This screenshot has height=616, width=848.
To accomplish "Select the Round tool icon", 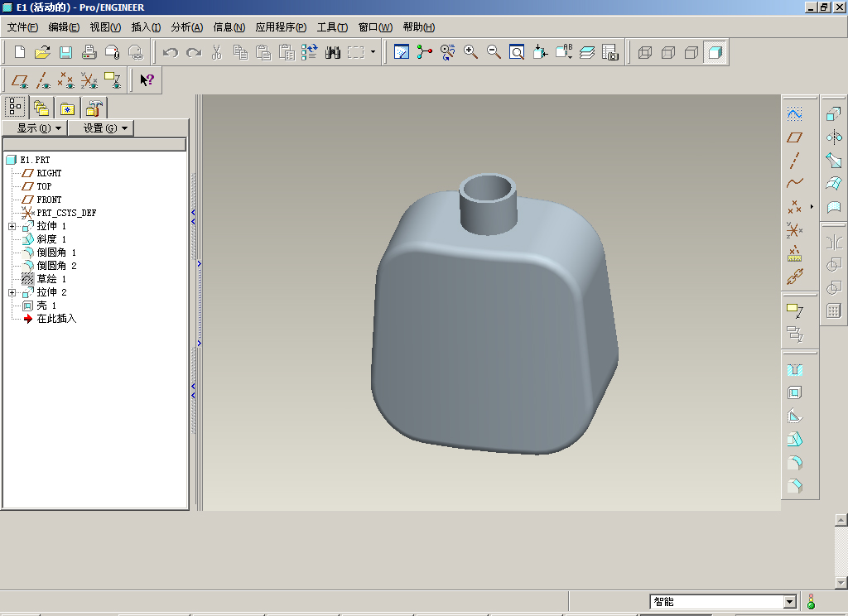I will 795,463.
